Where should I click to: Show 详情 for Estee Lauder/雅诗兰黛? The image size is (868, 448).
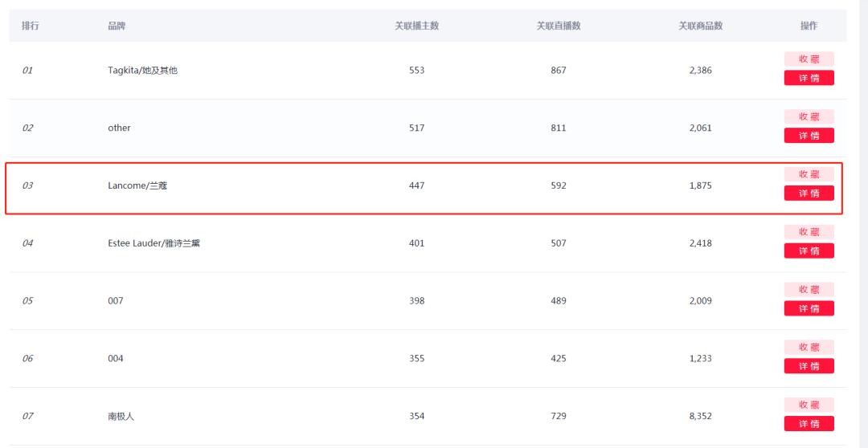[x=809, y=251]
